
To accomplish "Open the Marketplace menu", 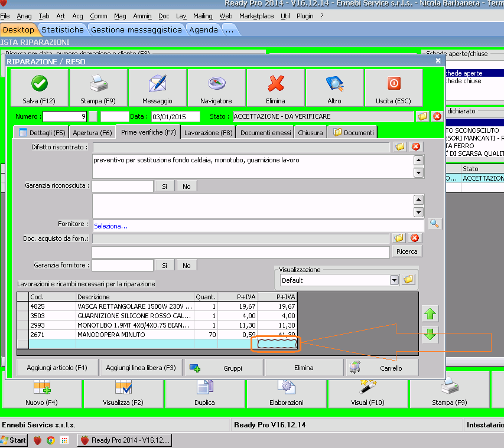I will tap(256, 16).
